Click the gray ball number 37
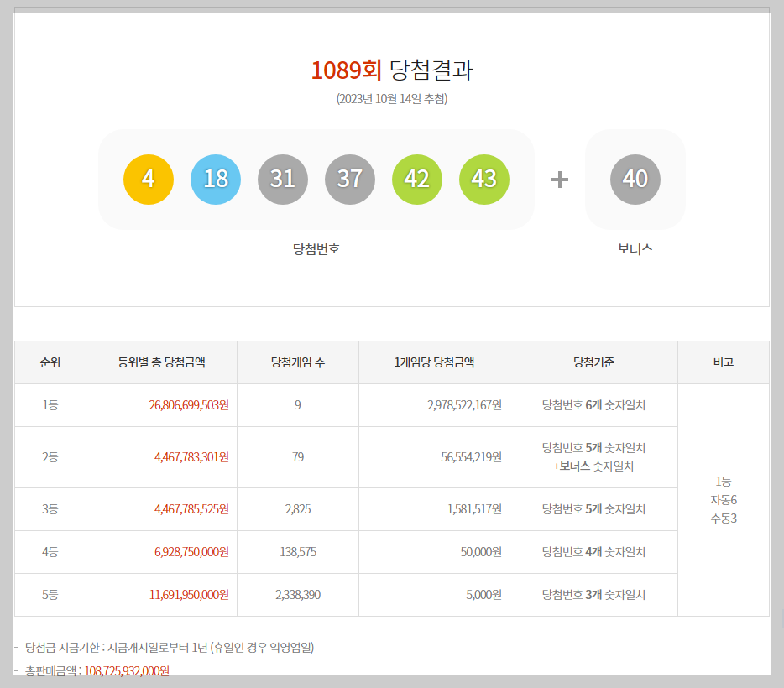Viewport: 784px width, 688px height. click(x=349, y=180)
